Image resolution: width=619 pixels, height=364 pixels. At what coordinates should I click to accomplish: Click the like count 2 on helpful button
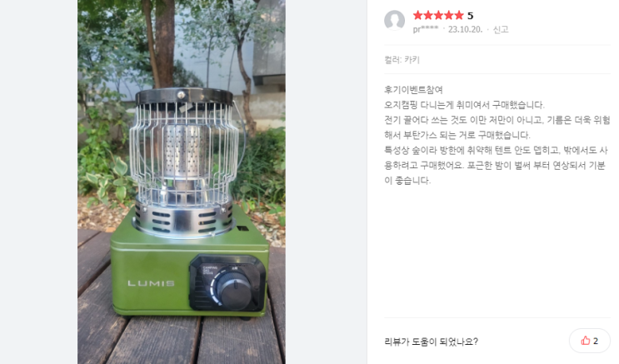tap(596, 341)
